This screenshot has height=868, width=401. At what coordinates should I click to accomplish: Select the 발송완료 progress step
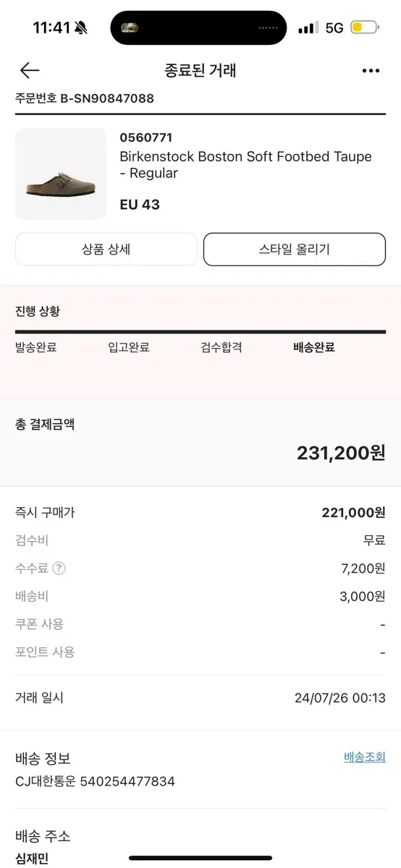click(x=36, y=347)
